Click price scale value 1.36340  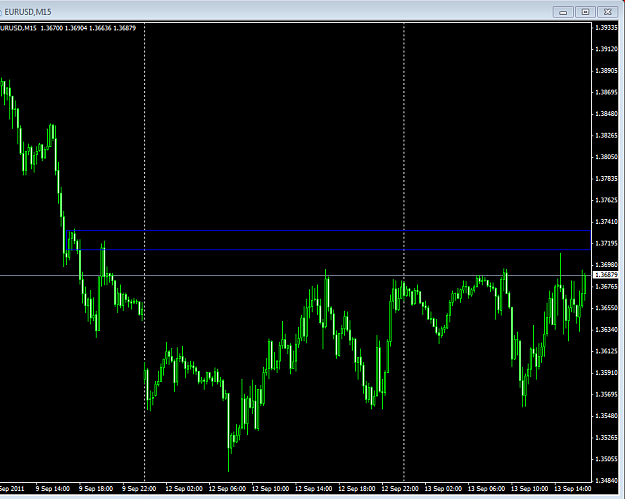[x=606, y=329]
